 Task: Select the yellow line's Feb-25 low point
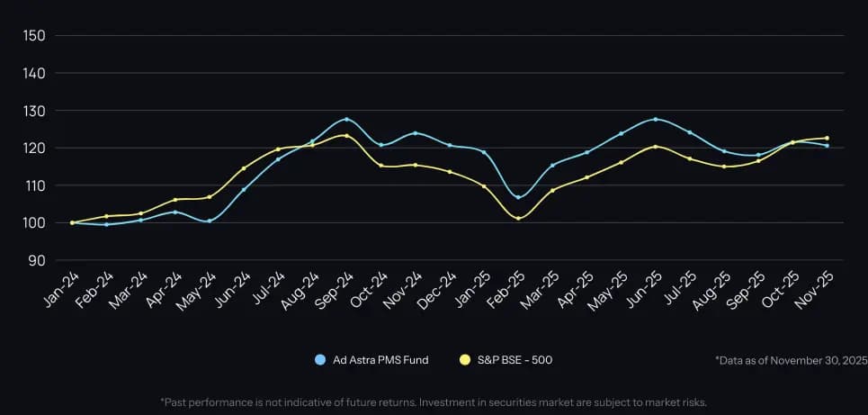point(518,218)
